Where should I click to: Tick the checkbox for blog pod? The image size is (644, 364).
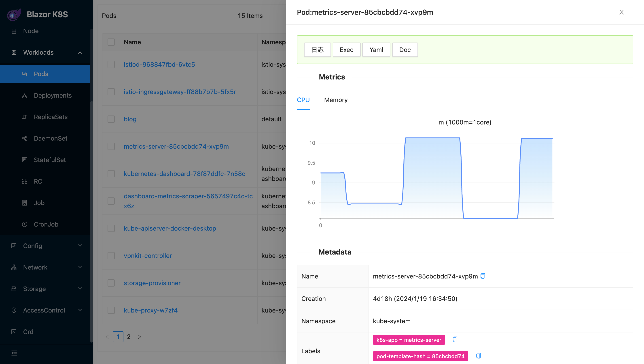[111, 119]
